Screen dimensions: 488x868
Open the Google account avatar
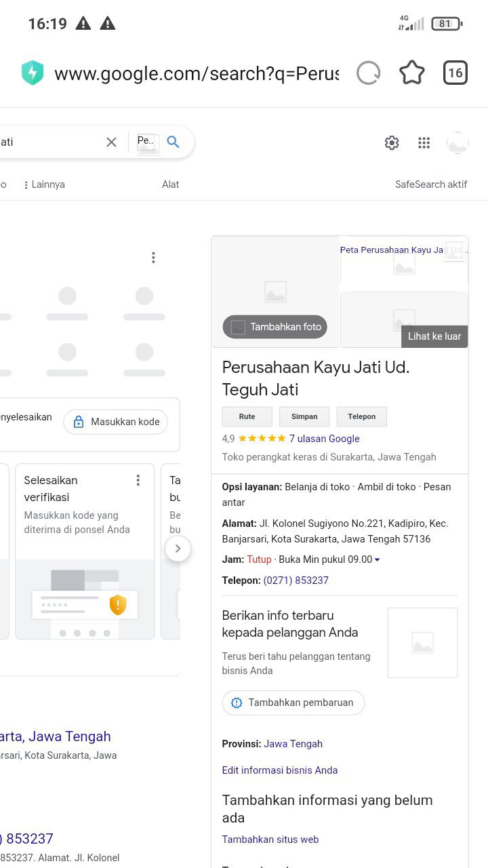click(x=458, y=142)
